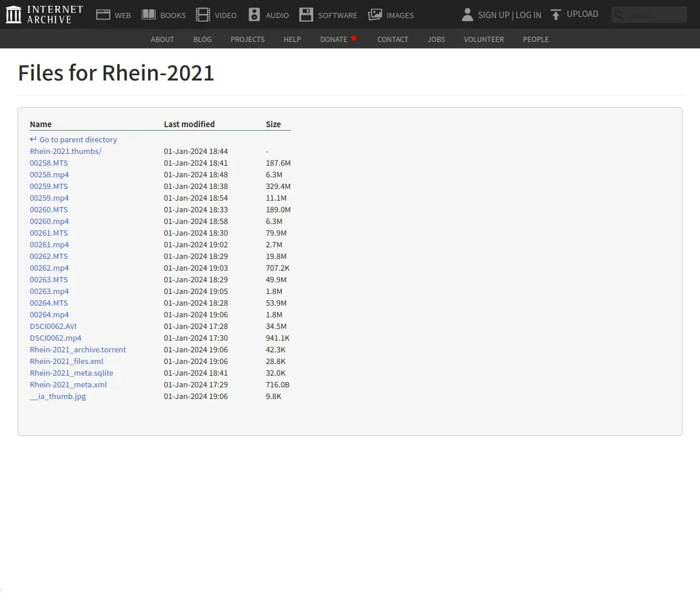This screenshot has width=700, height=595.
Task: Open the 00263.mp4 file
Action: (49, 291)
